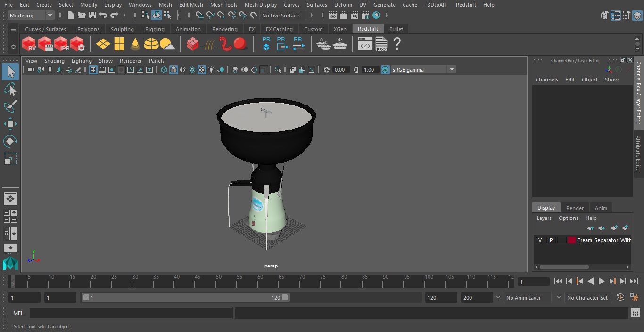Activate the Lasso select tool
Image resolution: width=644 pixels, height=332 pixels.
[10, 89]
